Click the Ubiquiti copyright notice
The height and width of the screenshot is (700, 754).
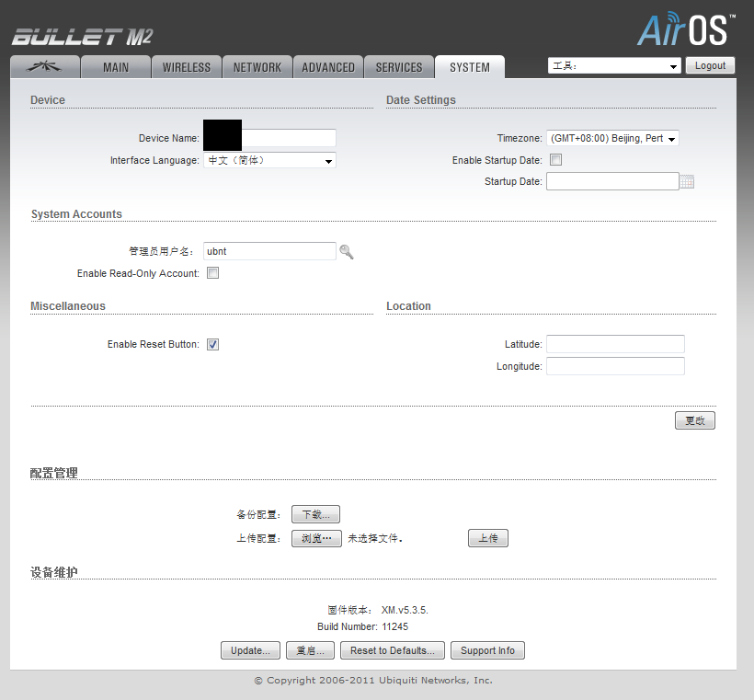[373, 681]
